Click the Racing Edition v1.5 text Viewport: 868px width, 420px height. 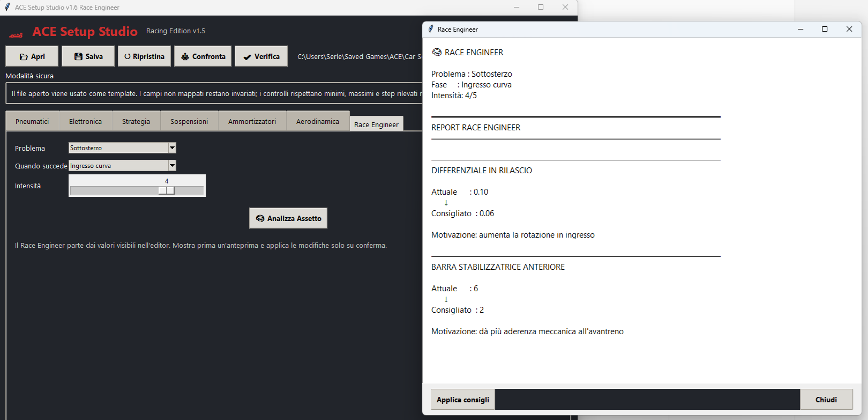[176, 31]
